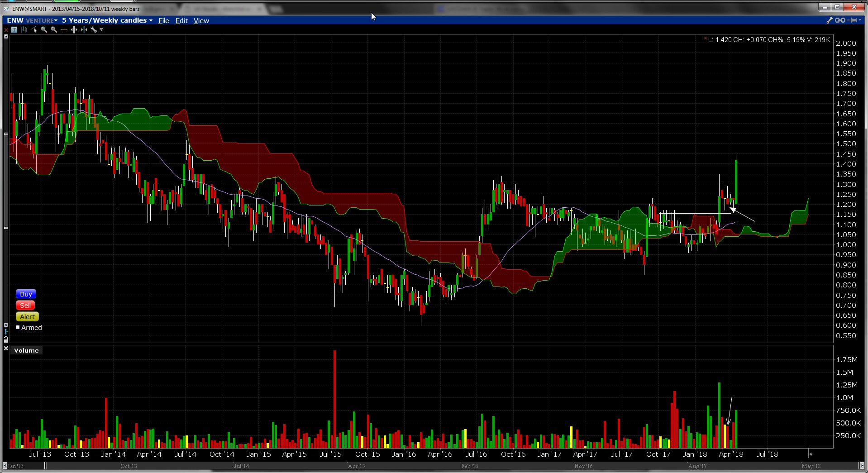Close the Volume sub-chart panel
The height and width of the screenshot is (473, 868).
6,349
